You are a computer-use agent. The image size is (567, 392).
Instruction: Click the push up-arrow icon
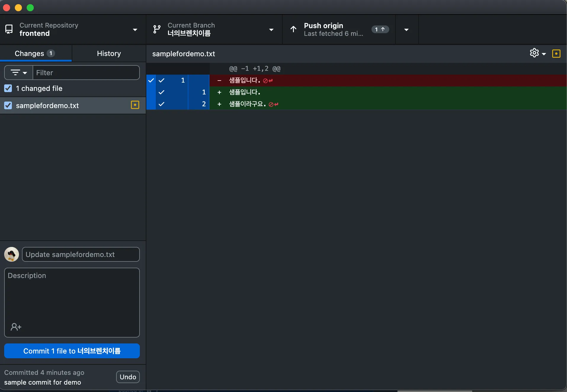pyautogui.click(x=293, y=29)
